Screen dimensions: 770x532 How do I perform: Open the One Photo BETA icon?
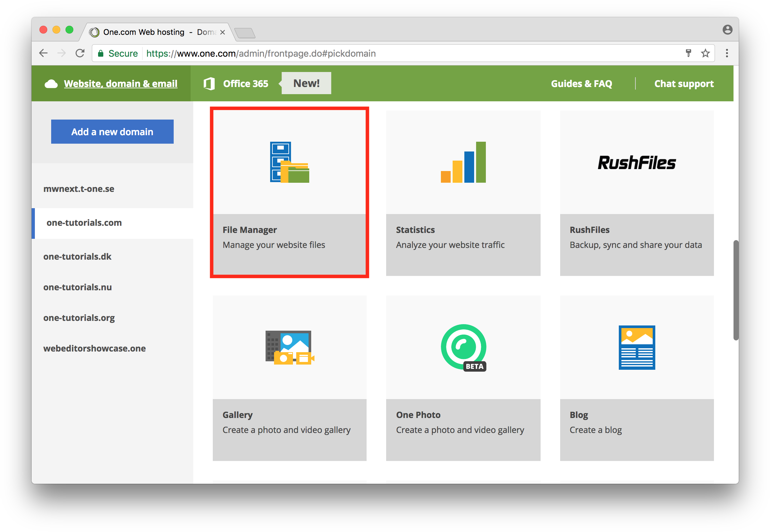pos(463,347)
